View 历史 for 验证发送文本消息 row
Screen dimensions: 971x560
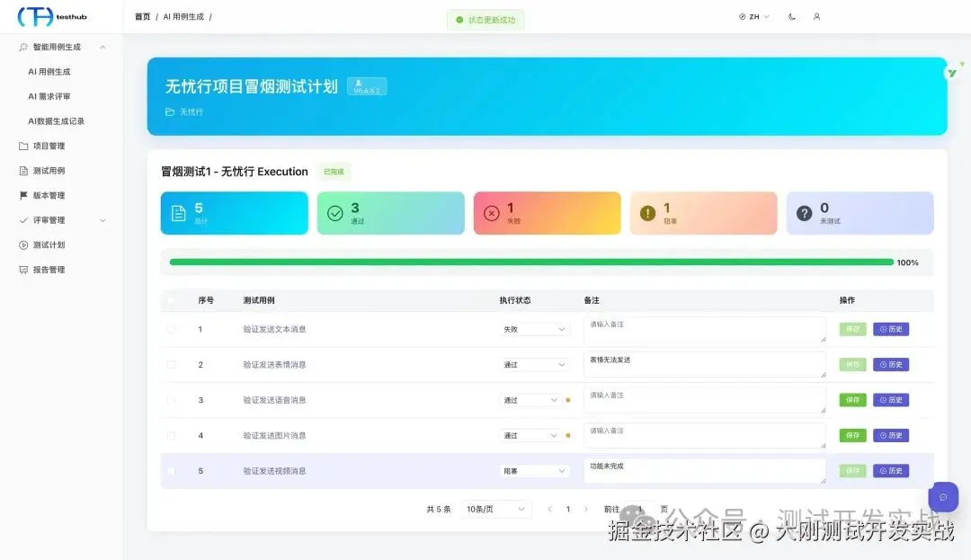(x=891, y=329)
